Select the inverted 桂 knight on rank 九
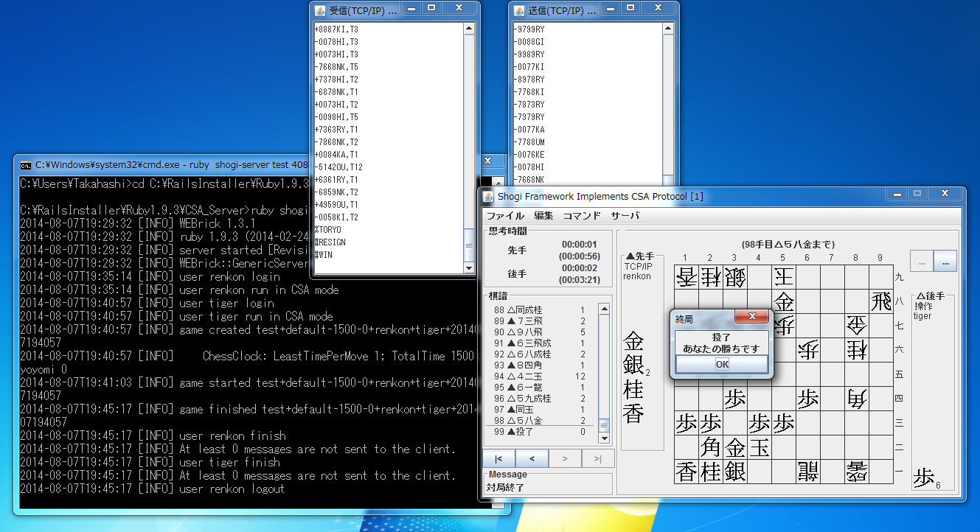The width and height of the screenshot is (980, 532). 711,277
